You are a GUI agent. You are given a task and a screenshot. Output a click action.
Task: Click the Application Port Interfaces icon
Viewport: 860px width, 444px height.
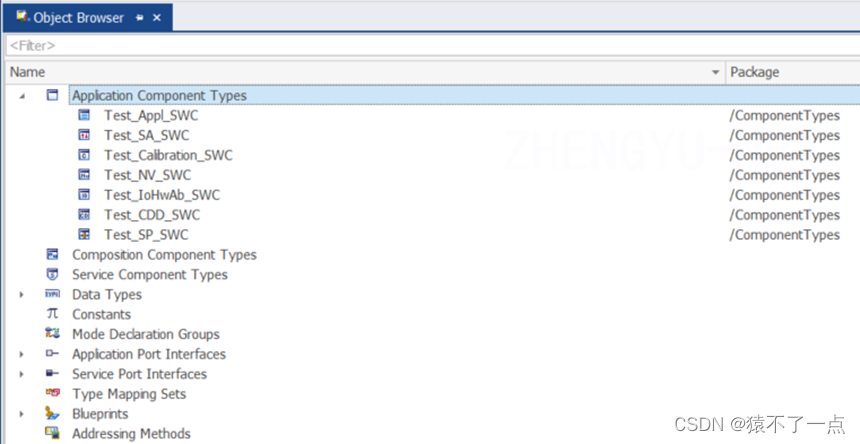coord(52,354)
